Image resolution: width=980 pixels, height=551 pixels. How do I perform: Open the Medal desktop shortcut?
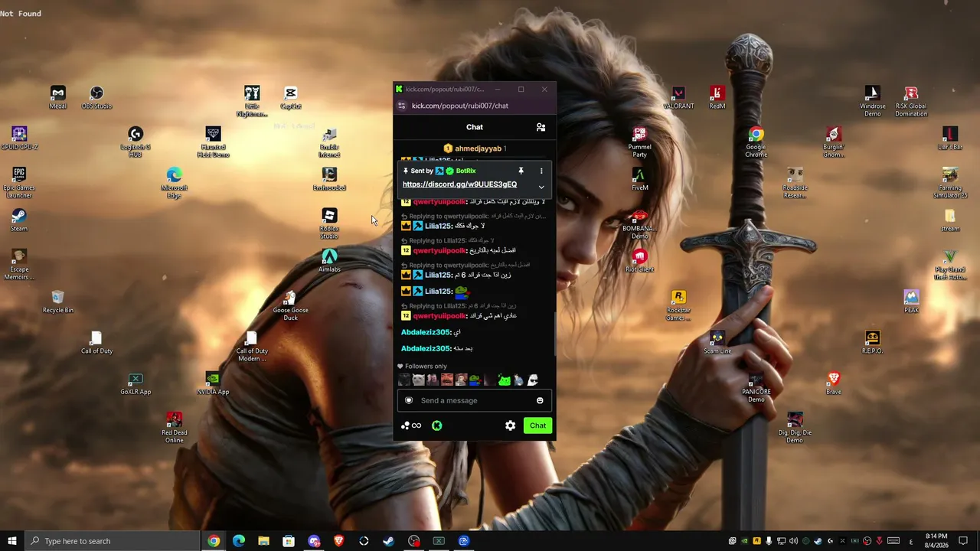pyautogui.click(x=57, y=97)
